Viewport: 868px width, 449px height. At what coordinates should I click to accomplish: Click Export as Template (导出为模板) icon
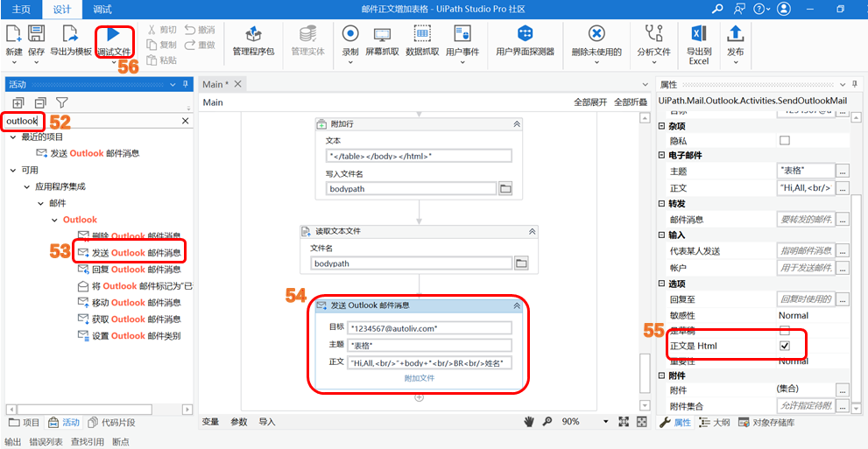click(70, 34)
